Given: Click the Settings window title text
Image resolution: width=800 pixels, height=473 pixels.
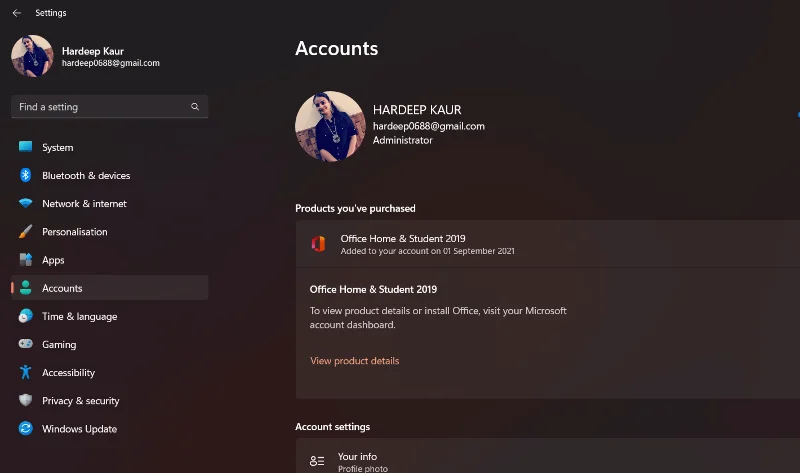Looking at the screenshot, I should (x=51, y=13).
